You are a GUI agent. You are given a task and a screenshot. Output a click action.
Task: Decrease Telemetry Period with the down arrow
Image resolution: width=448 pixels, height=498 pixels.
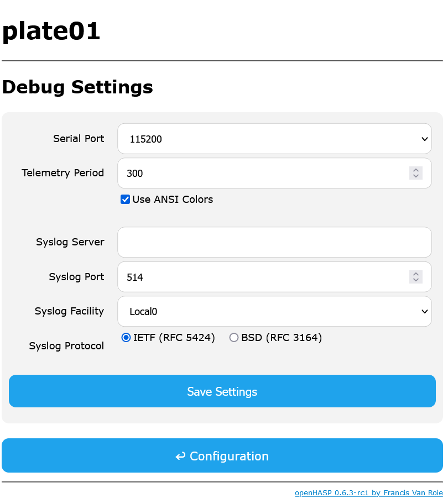(x=415, y=176)
